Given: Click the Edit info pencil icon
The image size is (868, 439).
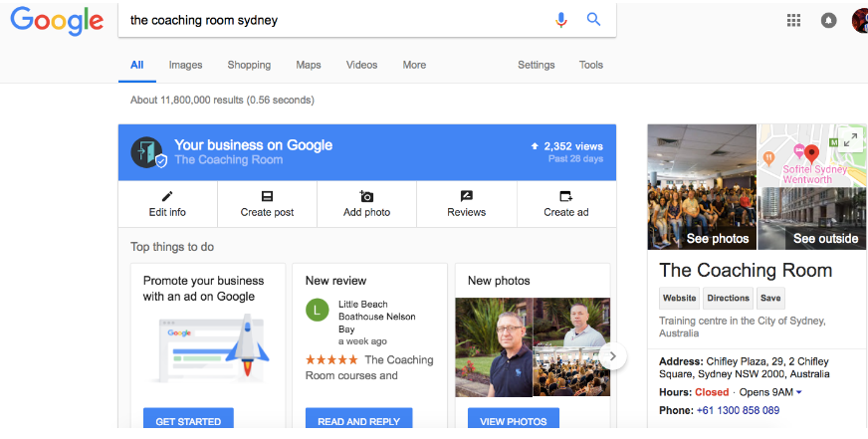Looking at the screenshot, I should coord(167,196).
